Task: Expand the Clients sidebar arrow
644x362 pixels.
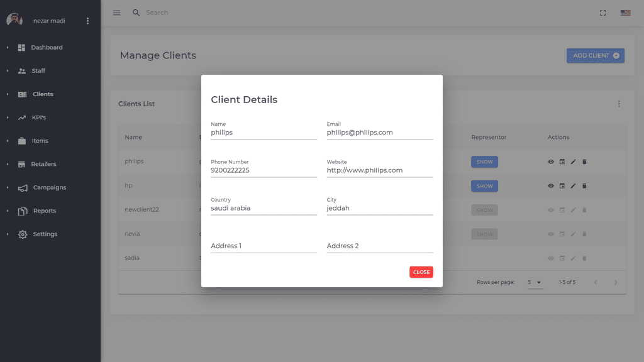Action: (x=8, y=94)
